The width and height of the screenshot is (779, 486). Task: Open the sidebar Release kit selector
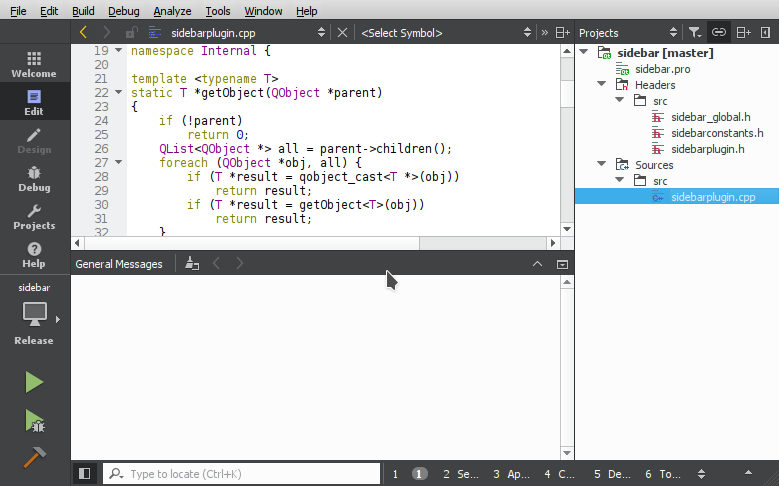pos(34,316)
